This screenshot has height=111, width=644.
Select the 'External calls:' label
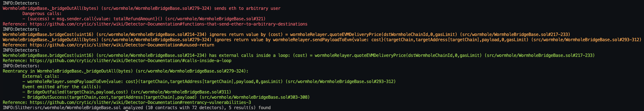coord(41,76)
